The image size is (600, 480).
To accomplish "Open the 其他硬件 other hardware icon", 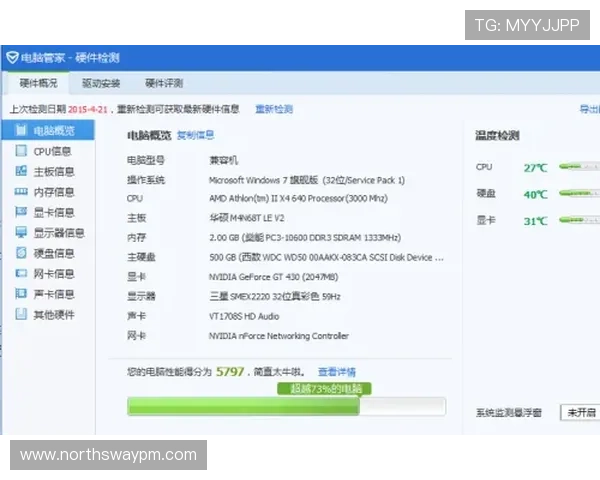I will click(x=21, y=314).
